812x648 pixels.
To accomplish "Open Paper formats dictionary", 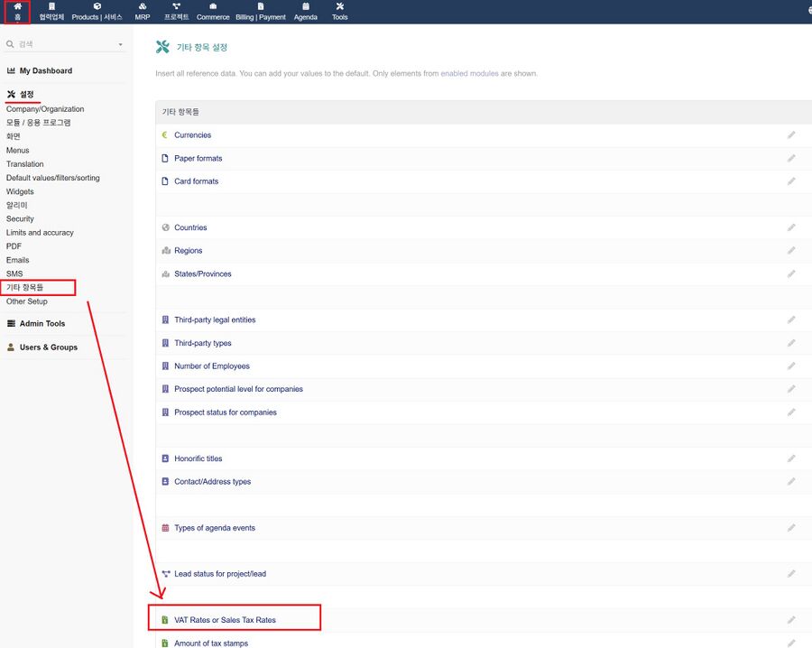I will click(198, 159).
